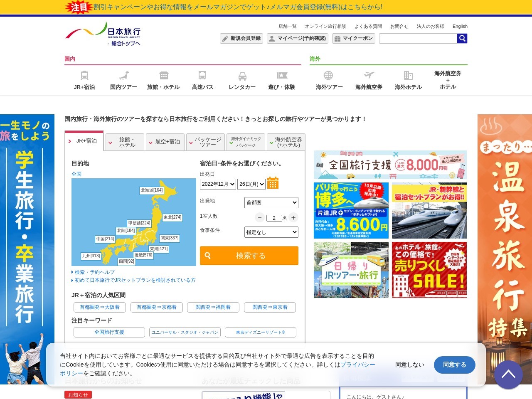
Task: Click the Nippon Travel Agency logo
Action: coord(103,34)
